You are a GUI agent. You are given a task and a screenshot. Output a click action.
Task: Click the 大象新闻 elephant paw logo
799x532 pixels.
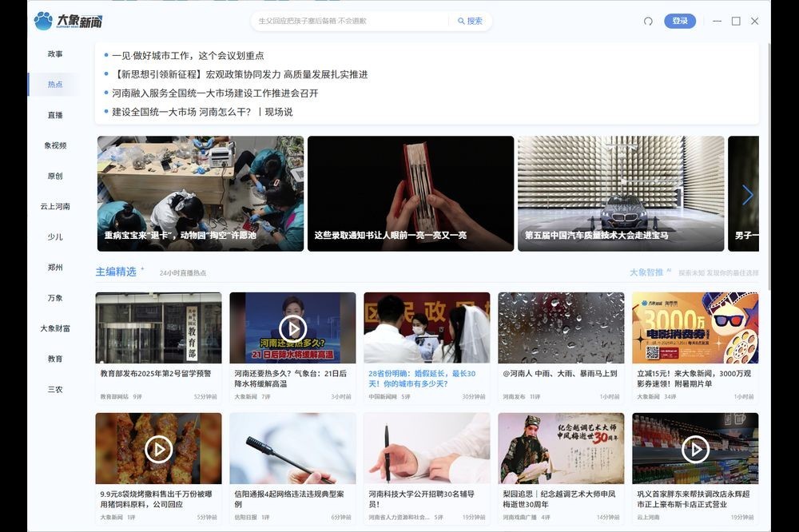(x=68, y=21)
